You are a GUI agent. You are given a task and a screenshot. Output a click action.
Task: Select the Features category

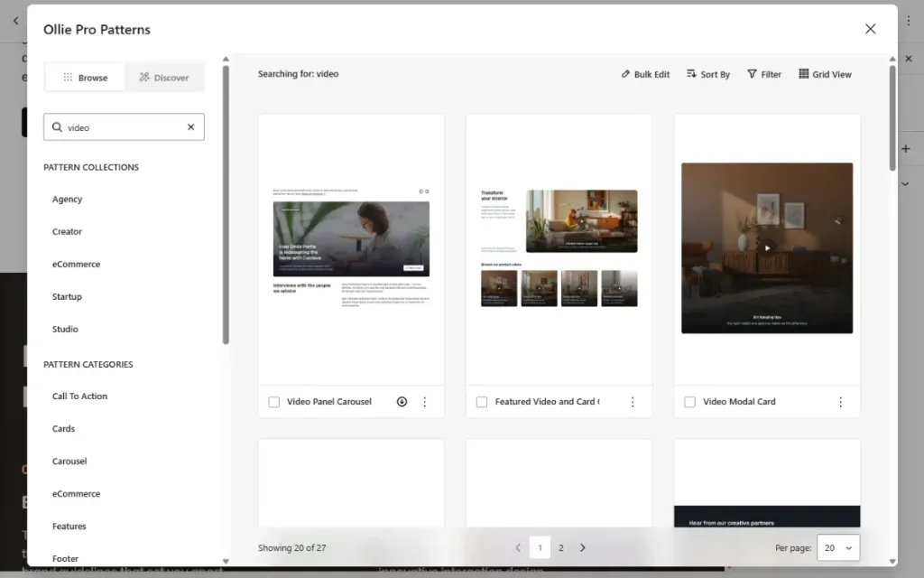point(69,527)
